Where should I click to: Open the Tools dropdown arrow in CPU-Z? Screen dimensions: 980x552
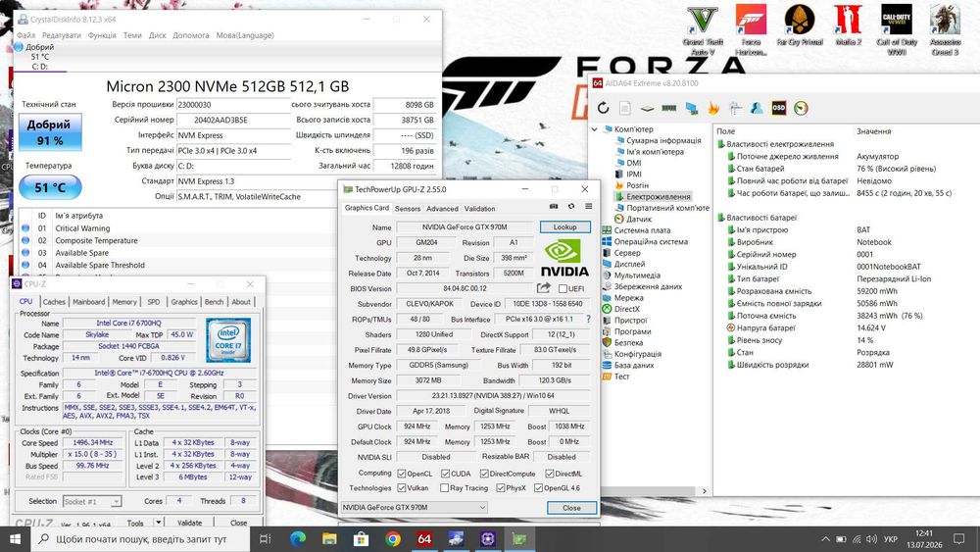coord(159,522)
